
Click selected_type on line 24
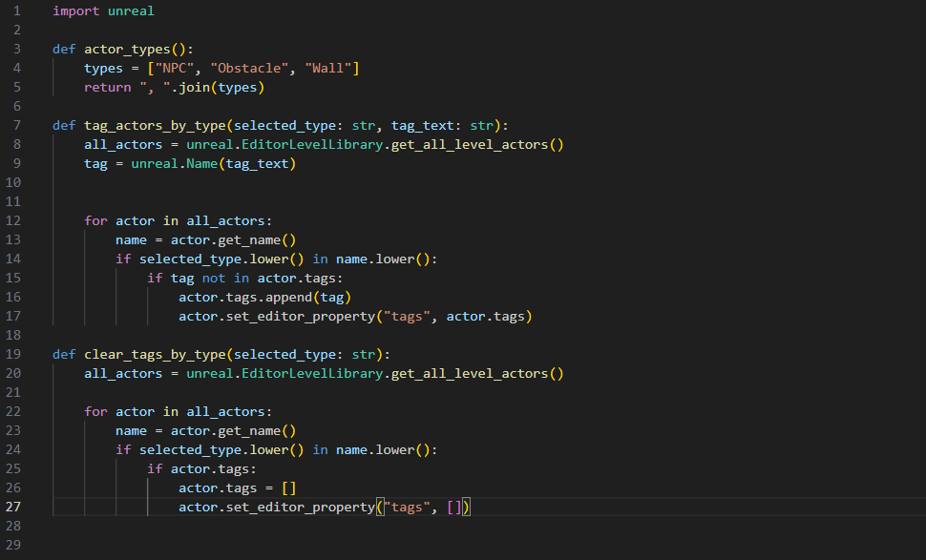pos(190,449)
